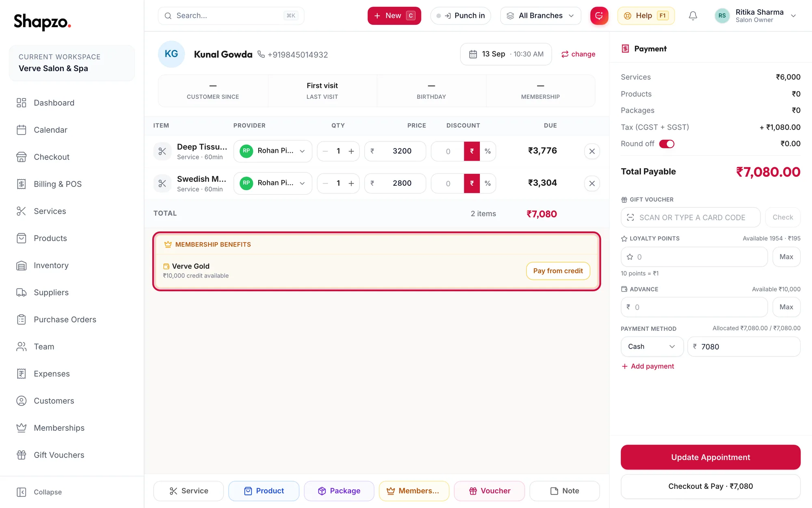Click Max for loyalty points
The width and height of the screenshot is (812, 508).
tap(786, 257)
